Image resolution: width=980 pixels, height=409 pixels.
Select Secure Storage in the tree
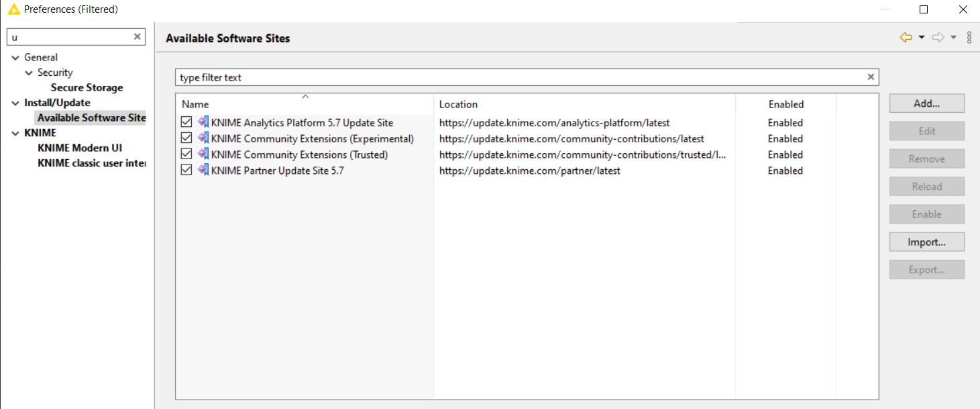pyautogui.click(x=87, y=87)
